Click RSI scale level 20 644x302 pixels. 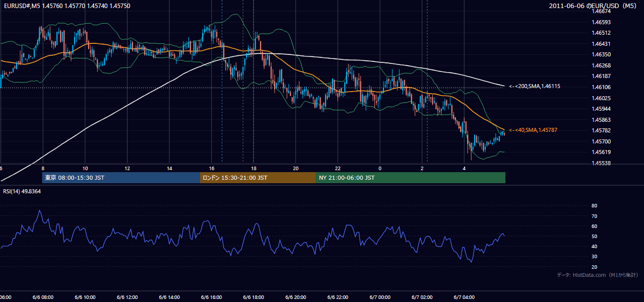tap(595, 267)
